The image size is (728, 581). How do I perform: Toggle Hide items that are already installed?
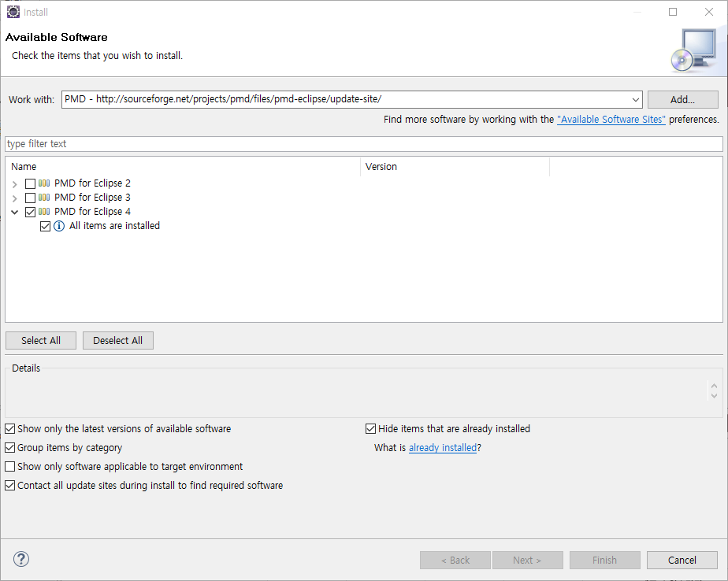pos(371,429)
